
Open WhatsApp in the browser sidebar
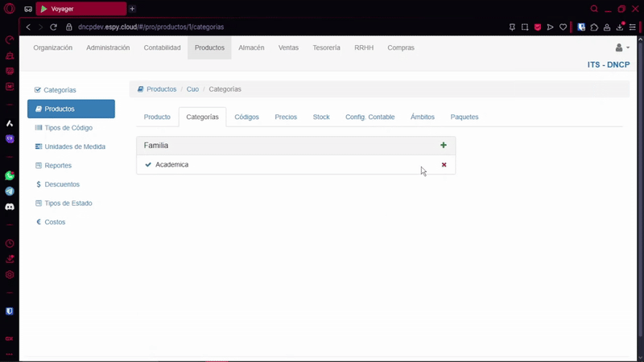(10, 175)
